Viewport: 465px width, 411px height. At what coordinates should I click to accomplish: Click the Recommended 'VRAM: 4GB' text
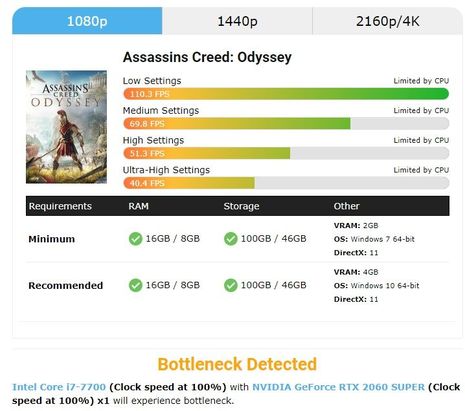(356, 272)
